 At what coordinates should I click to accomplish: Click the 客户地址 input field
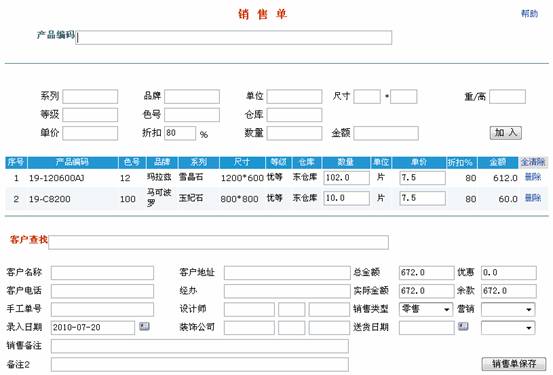pyautogui.click(x=287, y=273)
